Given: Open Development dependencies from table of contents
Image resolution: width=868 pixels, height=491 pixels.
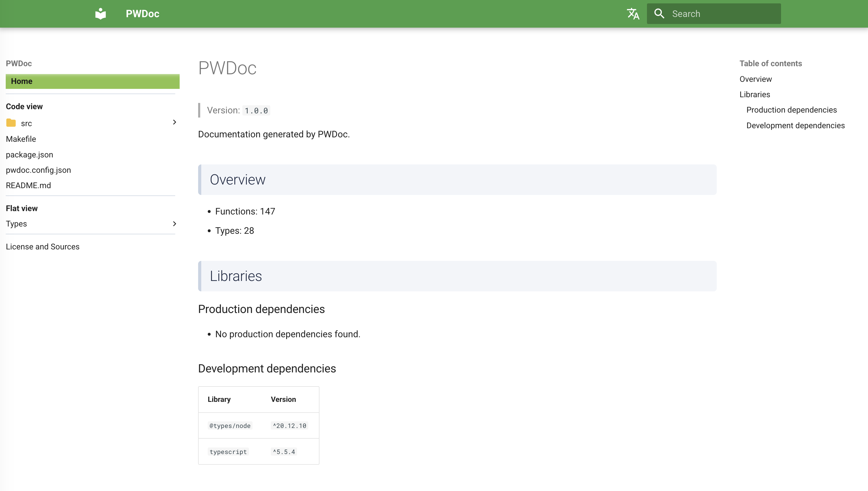Looking at the screenshot, I should tap(795, 125).
